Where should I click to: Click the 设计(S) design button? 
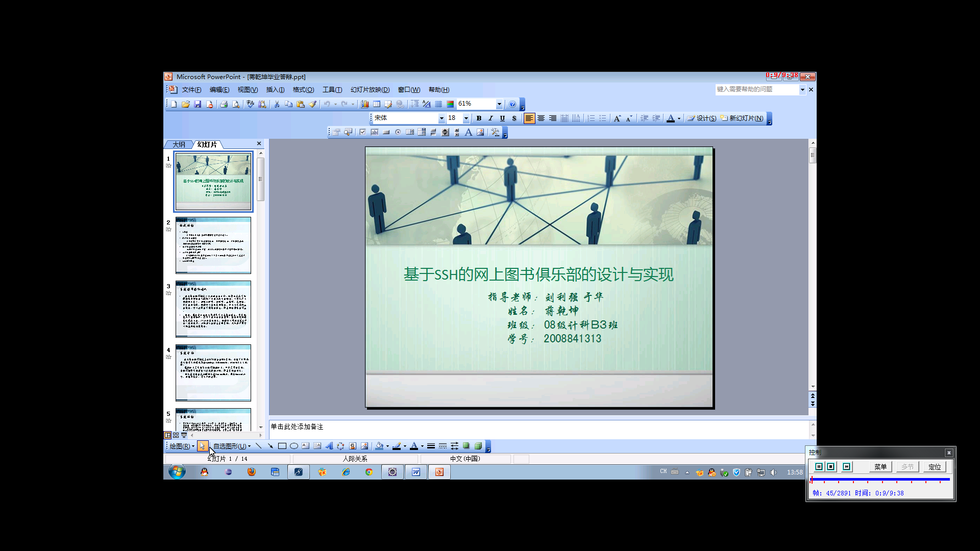tap(701, 118)
